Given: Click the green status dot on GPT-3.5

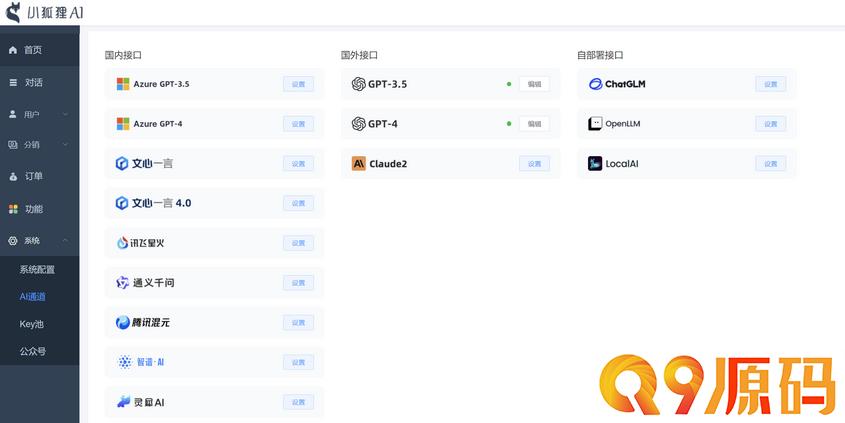Looking at the screenshot, I should (x=509, y=84).
